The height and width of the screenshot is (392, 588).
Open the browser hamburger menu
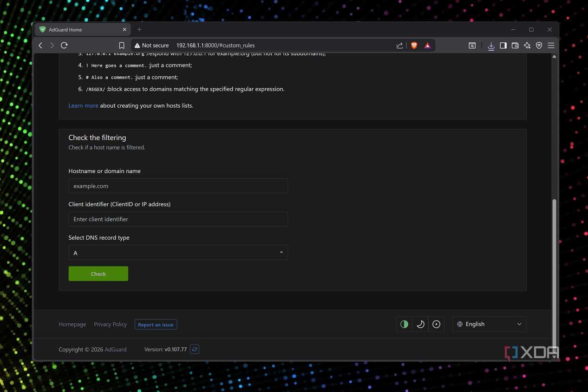[x=551, y=46]
